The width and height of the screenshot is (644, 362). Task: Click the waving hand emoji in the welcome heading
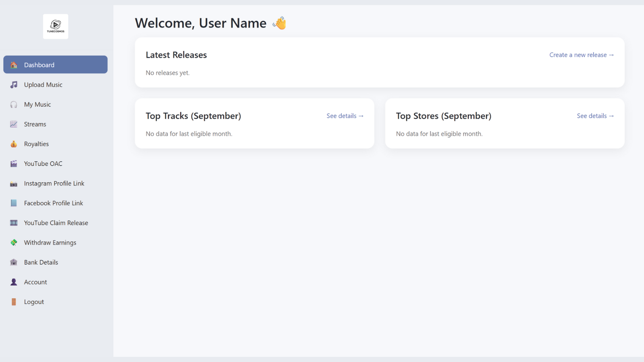click(279, 23)
